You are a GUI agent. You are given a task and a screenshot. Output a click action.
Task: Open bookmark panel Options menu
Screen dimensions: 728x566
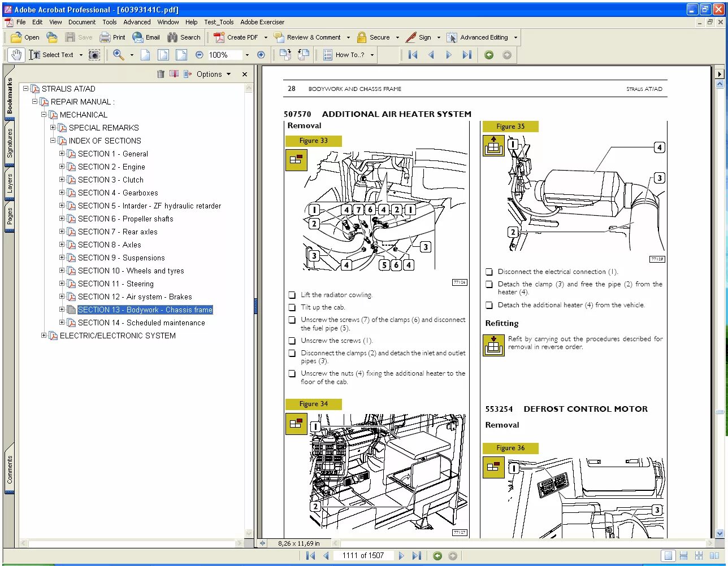click(214, 74)
